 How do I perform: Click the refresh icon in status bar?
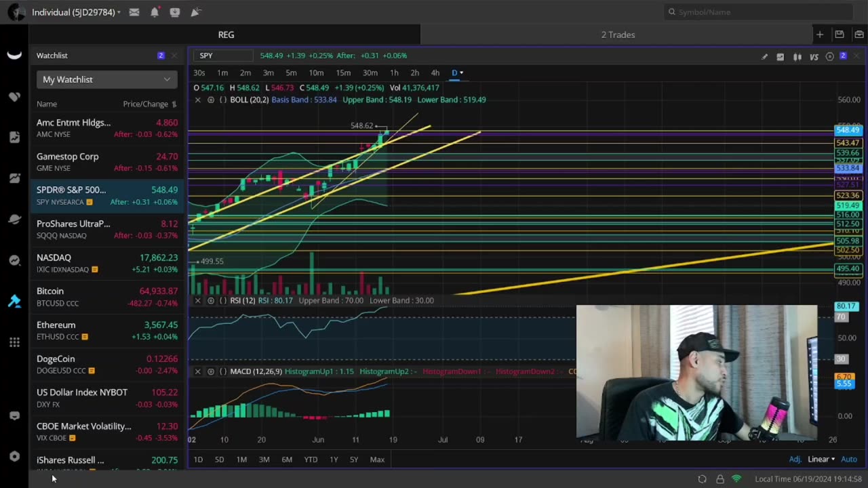703,479
